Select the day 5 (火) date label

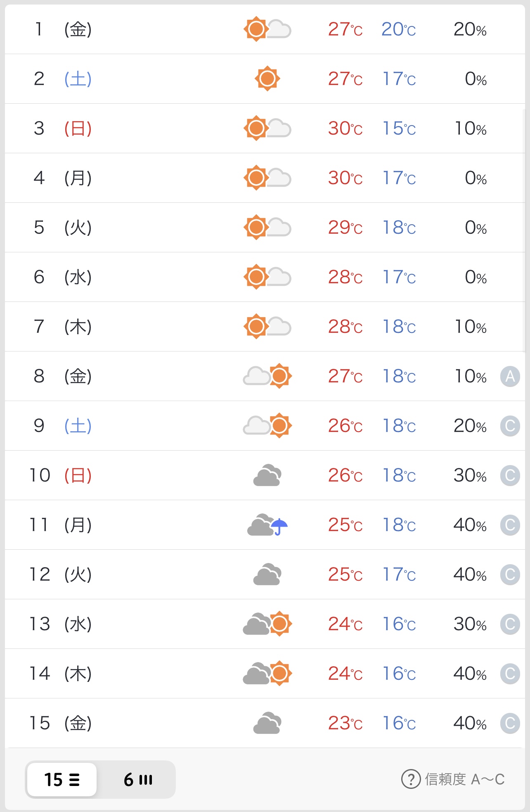coord(62,228)
